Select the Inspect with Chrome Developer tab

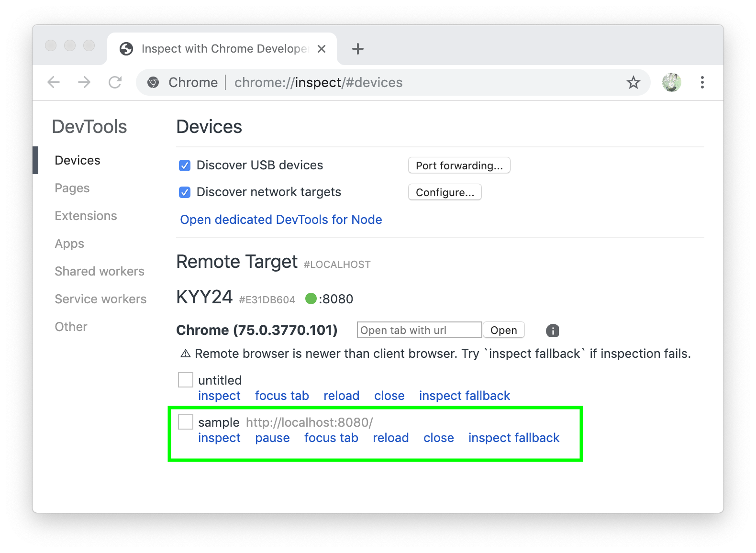pos(222,49)
